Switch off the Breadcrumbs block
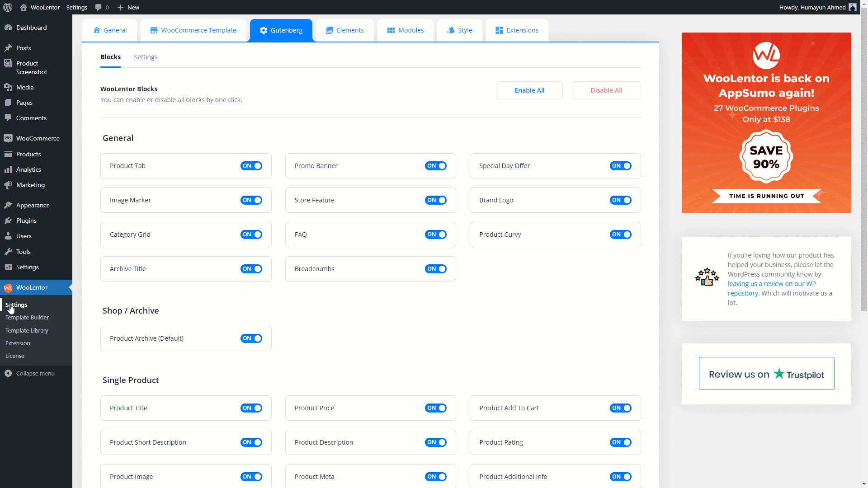 [435, 269]
